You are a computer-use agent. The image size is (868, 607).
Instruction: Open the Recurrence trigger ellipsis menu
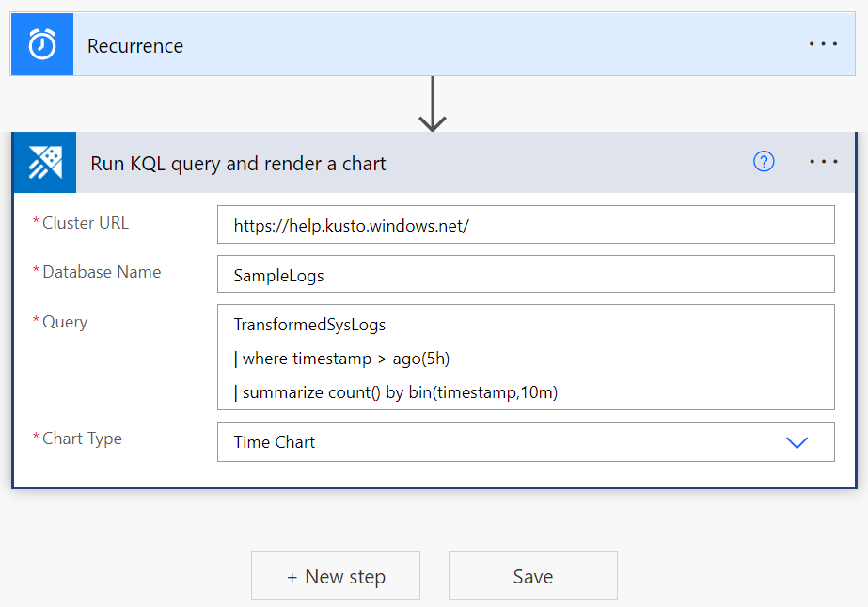pos(823,43)
